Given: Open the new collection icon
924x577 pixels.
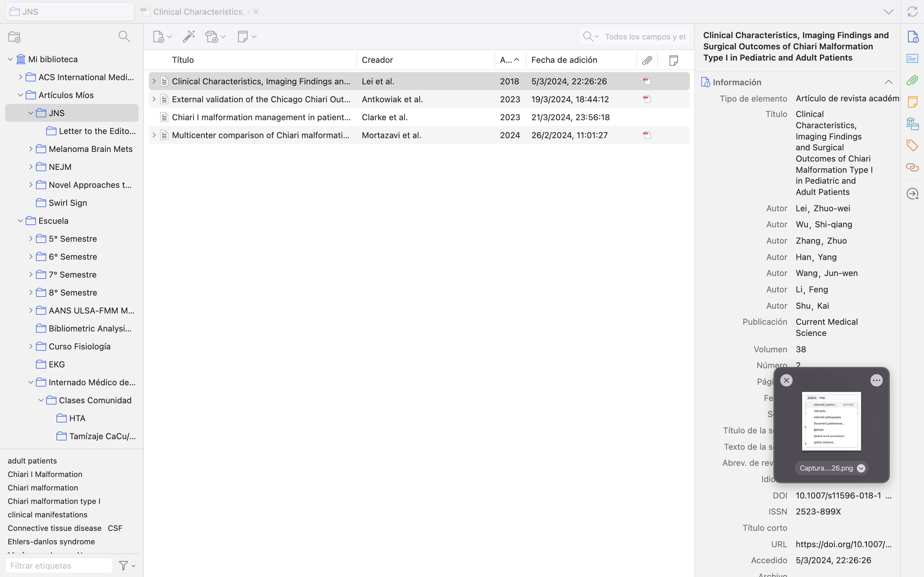Looking at the screenshot, I should click(14, 37).
